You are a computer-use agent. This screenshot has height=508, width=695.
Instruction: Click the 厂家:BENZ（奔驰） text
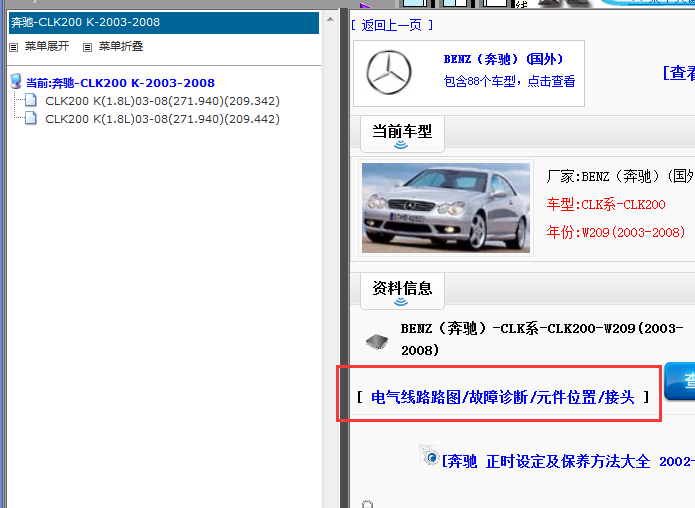pos(620,176)
